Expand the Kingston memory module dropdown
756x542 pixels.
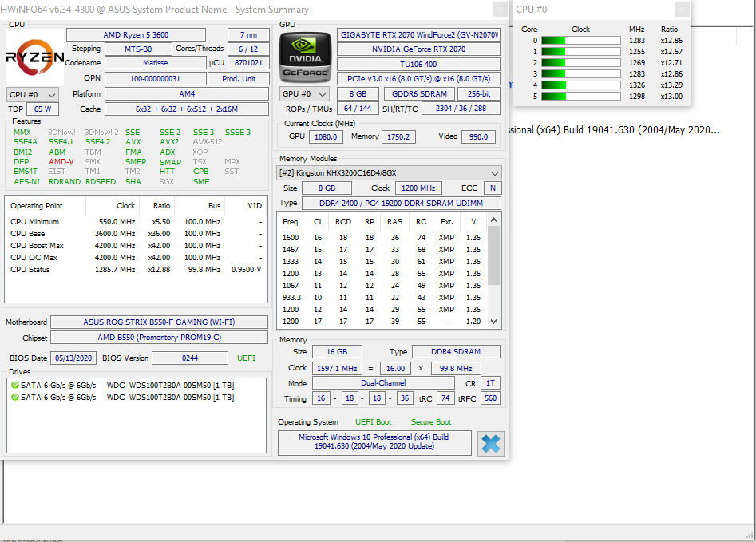389,172
